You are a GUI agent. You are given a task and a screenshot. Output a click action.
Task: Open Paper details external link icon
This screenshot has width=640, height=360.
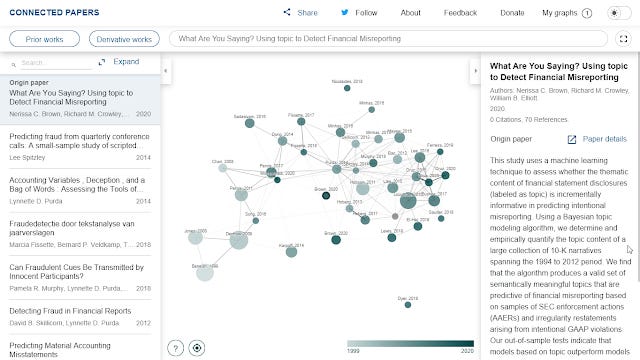click(572, 140)
